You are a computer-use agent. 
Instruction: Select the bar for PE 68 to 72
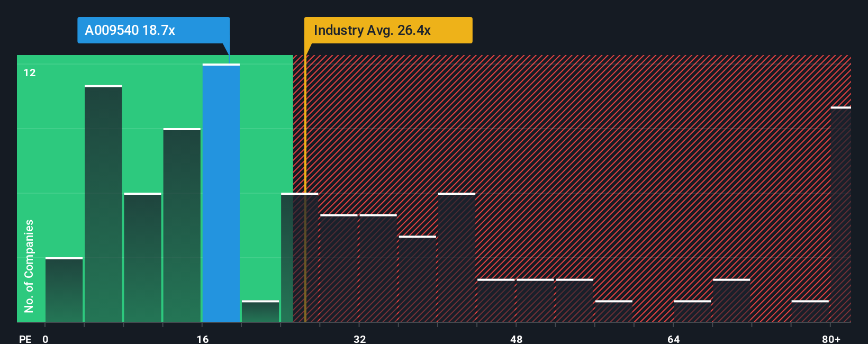pyautogui.click(x=731, y=300)
